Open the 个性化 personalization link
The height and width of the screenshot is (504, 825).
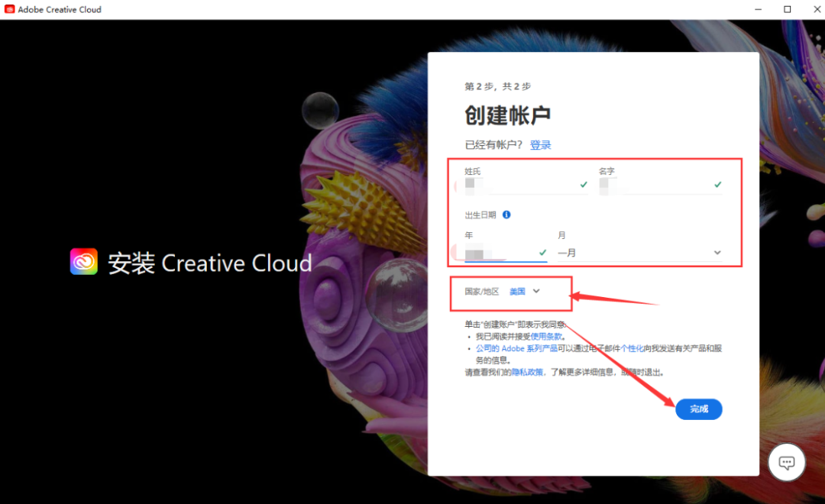point(632,348)
